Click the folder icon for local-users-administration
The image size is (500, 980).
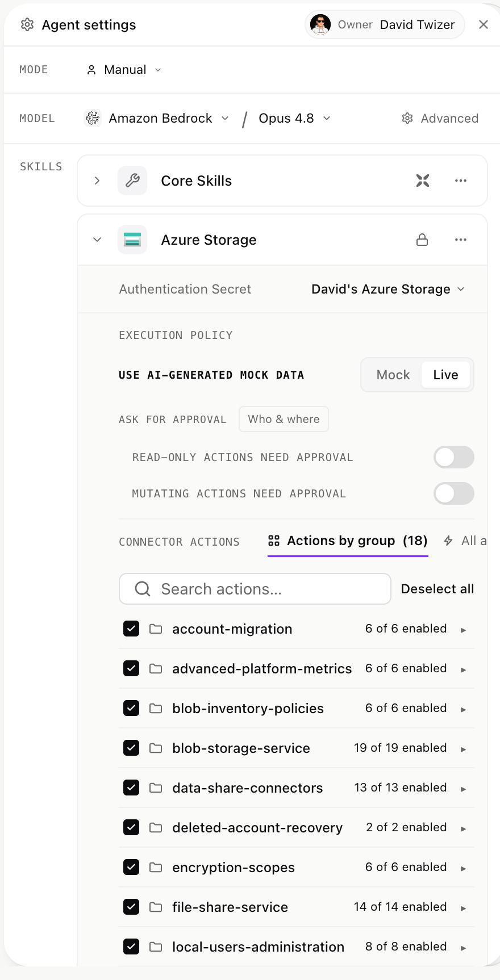point(156,947)
